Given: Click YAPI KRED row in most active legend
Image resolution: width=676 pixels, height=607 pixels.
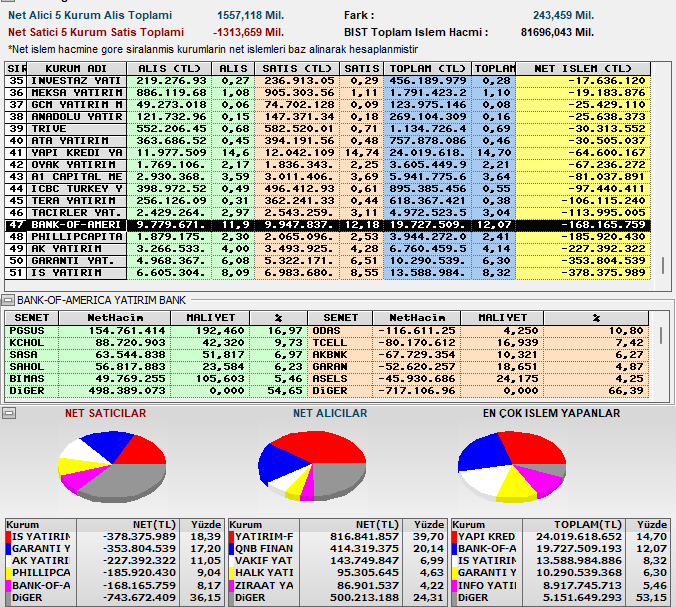Looking at the screenshot, I should (560, 537).
